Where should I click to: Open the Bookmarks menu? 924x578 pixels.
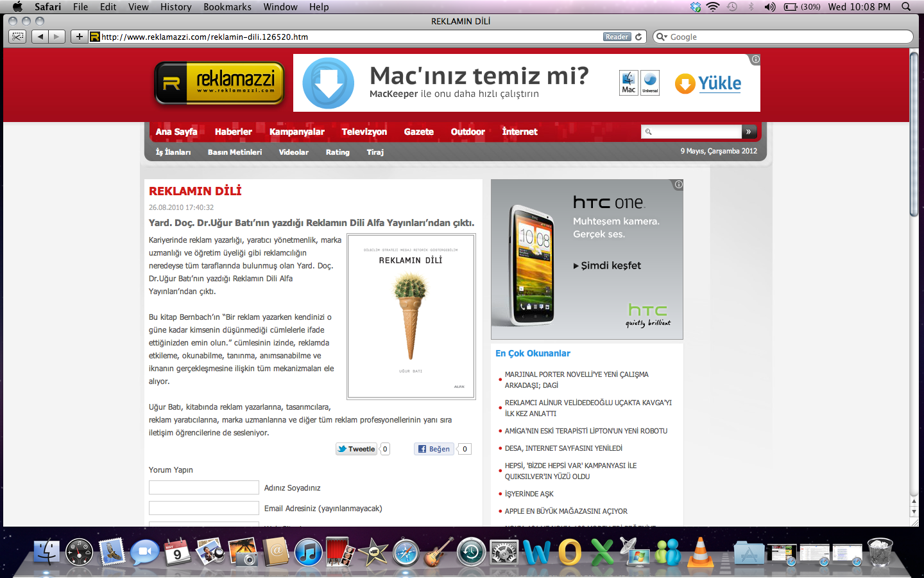[x=227, y=6]
